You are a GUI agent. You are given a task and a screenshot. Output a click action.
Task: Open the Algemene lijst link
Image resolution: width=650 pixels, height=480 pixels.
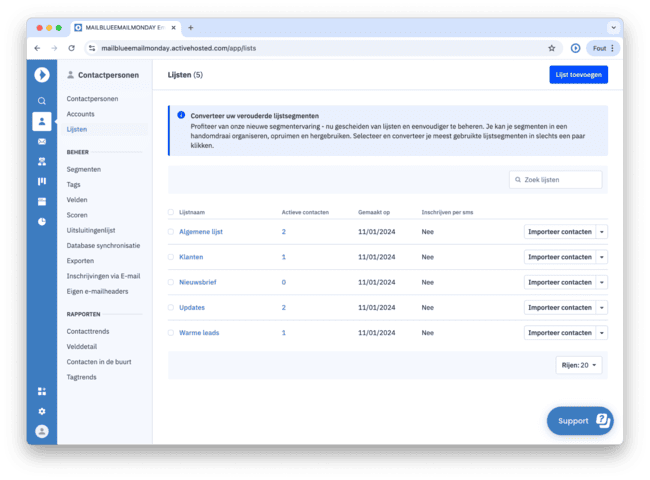click(x=201, y=232)
